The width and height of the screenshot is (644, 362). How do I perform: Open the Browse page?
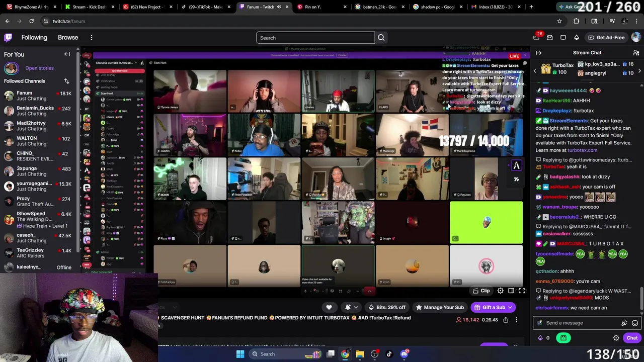[68, 37]
